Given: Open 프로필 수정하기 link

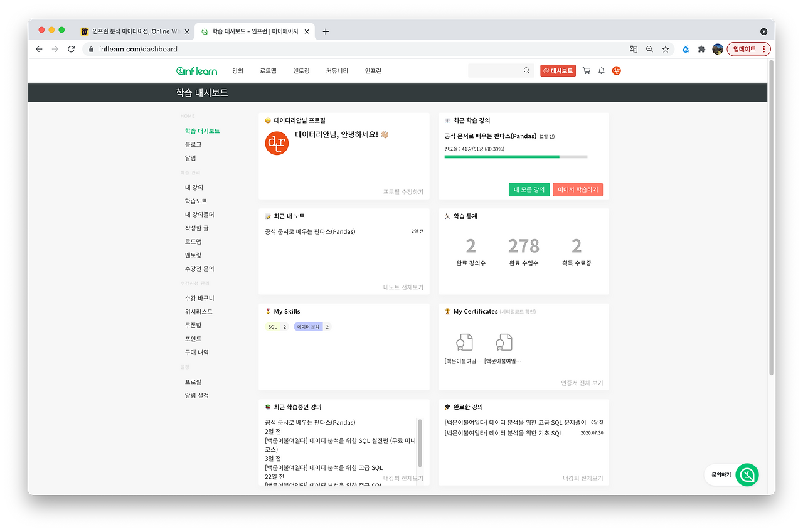Looking at the screenshot, I should pyautogui.click(x=403, y=192).
